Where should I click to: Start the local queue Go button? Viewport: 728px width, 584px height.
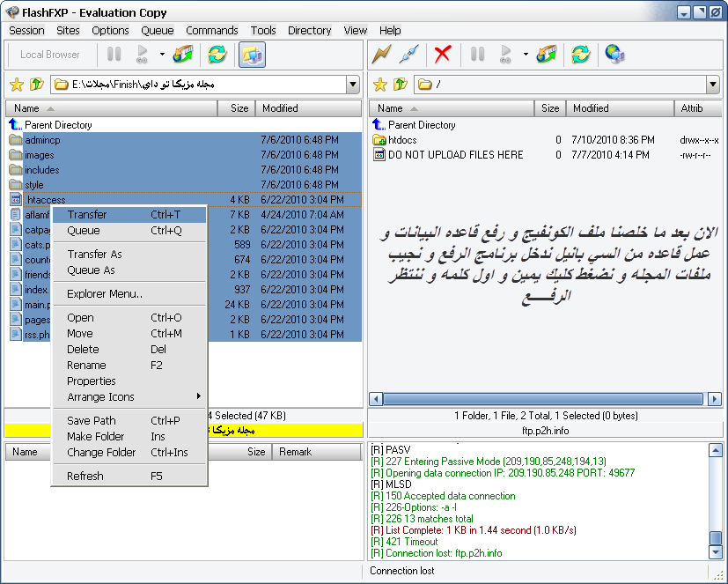pyautogui.click(x=142, y=55)
